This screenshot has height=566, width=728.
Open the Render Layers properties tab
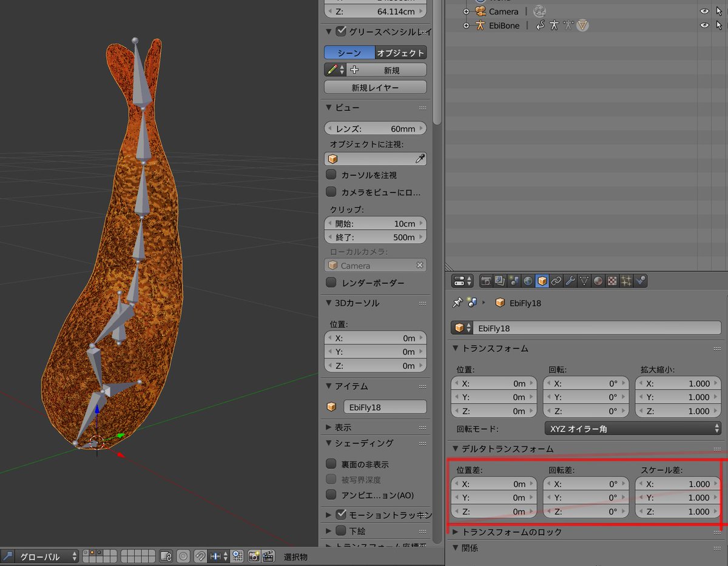(x=500, y=281)
